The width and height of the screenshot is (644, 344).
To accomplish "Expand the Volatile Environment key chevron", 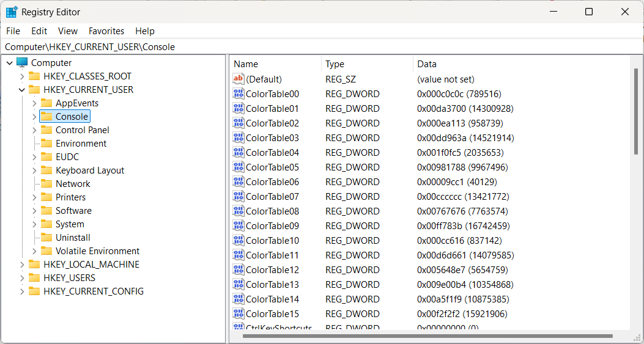I will 34,251.
